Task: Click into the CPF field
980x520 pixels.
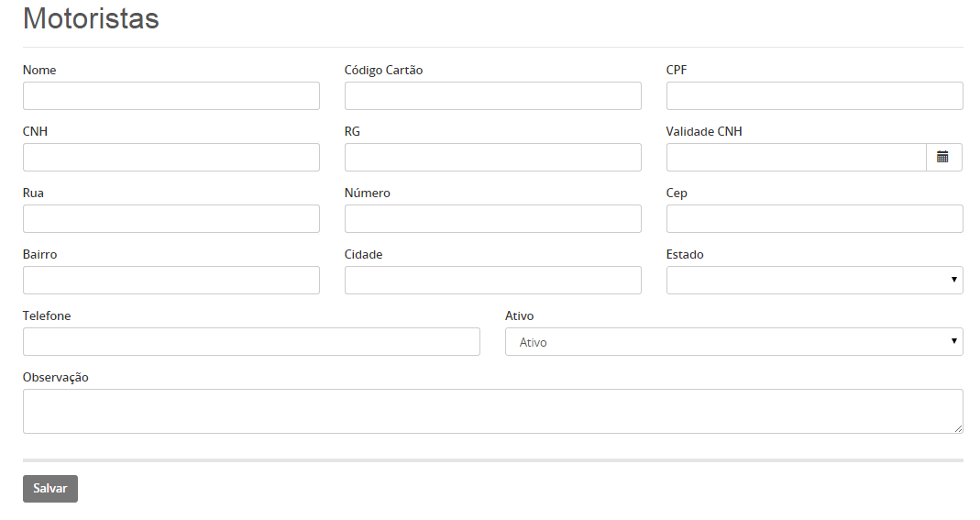Action: pos(814,95)
